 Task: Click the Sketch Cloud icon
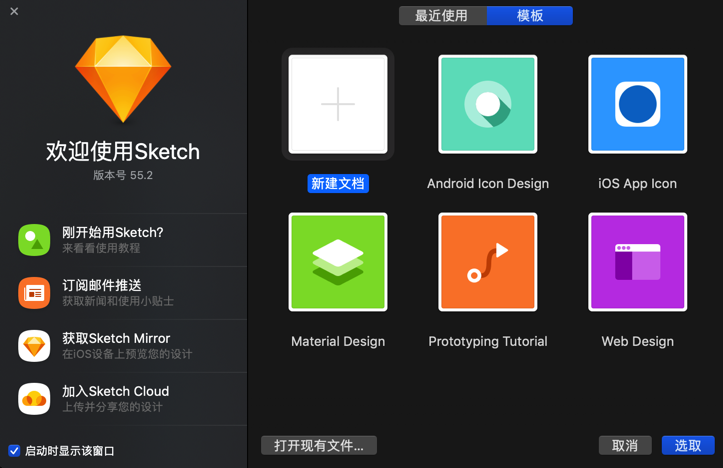click(34, 399)
